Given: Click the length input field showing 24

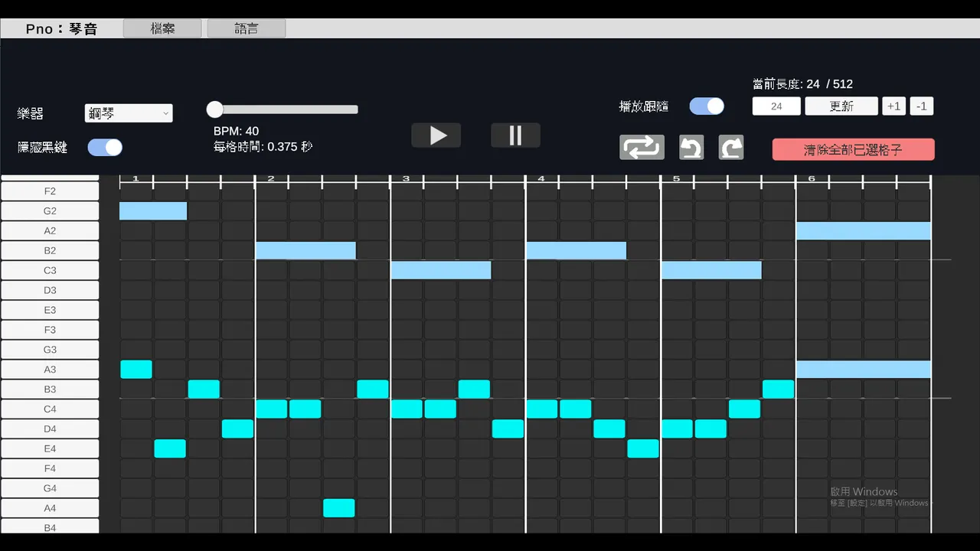Looking at the screenshot, I should (776, 106).
